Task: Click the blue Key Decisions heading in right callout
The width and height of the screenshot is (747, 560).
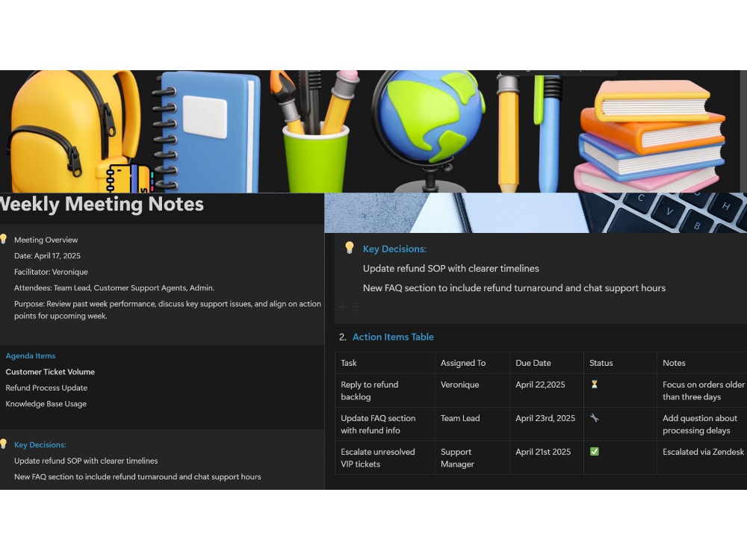Action: click(x=394, y=249)
